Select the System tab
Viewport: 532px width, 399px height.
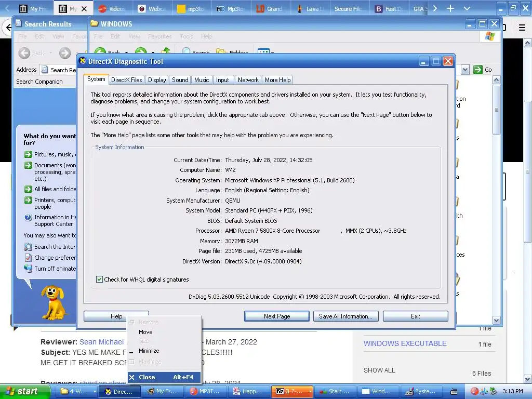pyautogui.click(x=96, y=79)
